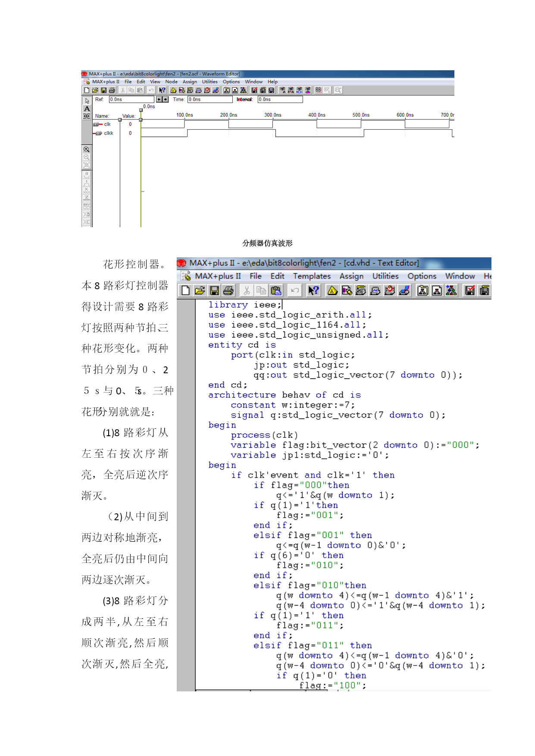Click the overwrite undefined 'X' waveform button
This screenshot has width=535, height=756.
(87, 191)
